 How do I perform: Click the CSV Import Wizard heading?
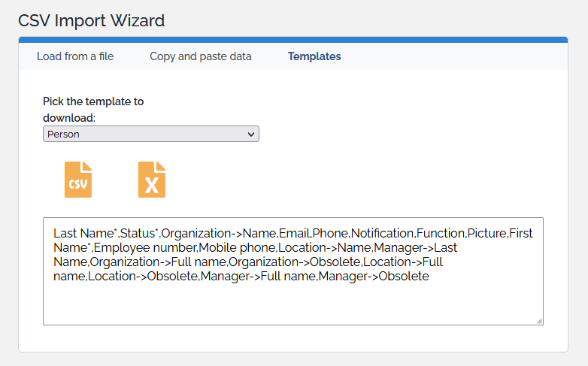coord(91,20)
